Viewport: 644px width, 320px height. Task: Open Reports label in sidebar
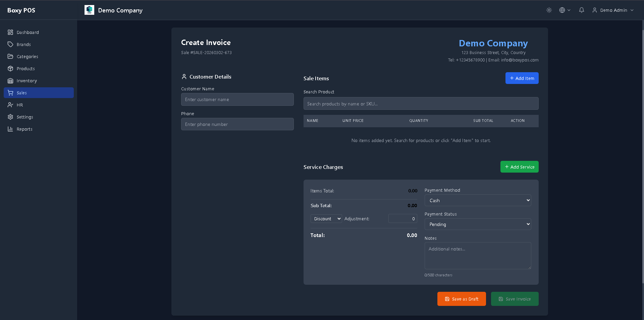pyautogui.click(x=24, y=129)
